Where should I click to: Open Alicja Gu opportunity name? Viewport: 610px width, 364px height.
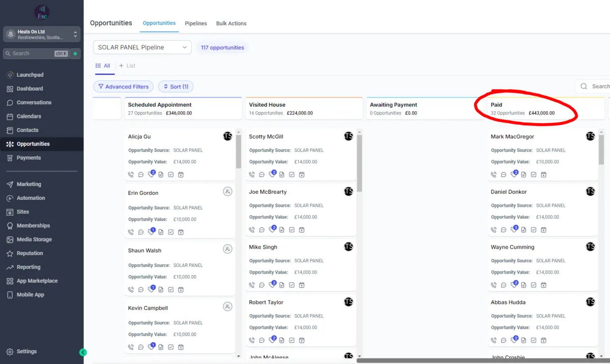point(139,136)
